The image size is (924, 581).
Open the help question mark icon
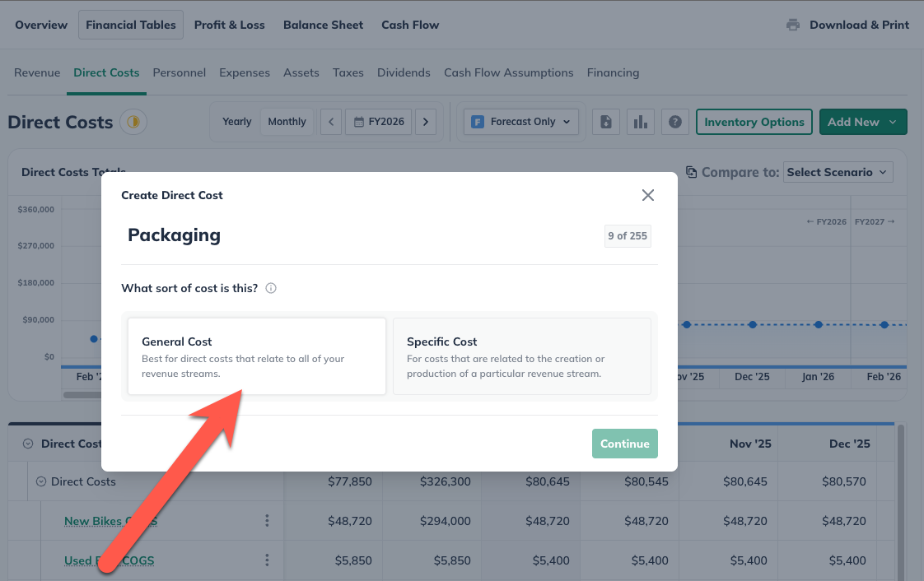[x=675, y=122]
